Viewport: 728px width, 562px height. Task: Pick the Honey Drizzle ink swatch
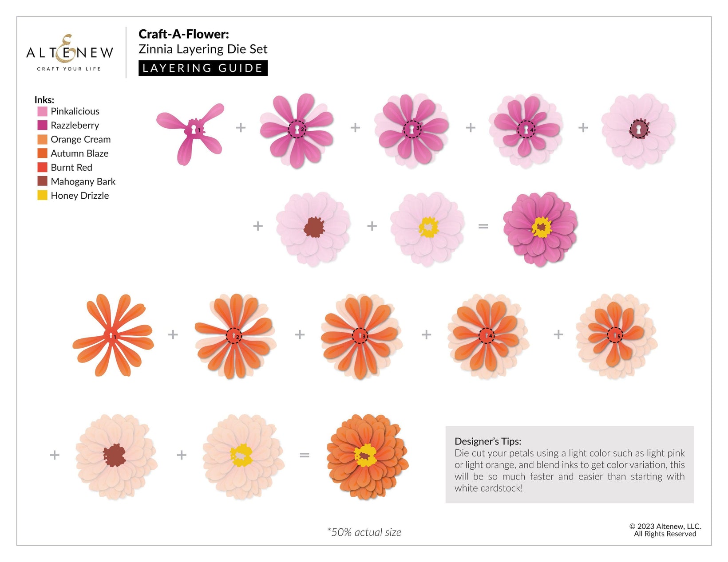[42, 196]
